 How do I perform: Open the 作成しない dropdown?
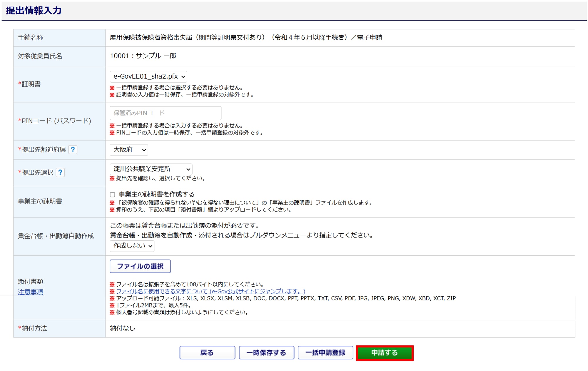pyautogui.click(x=132, y=246)
